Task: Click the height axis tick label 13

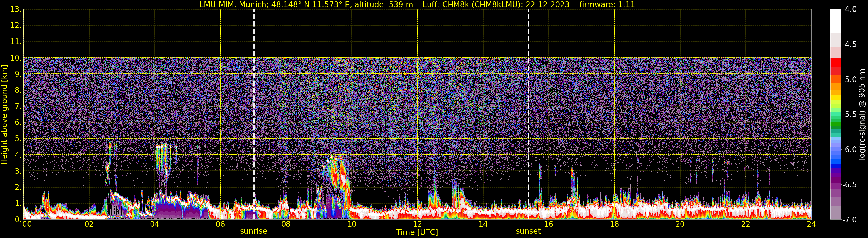Action: pos(16,10)
